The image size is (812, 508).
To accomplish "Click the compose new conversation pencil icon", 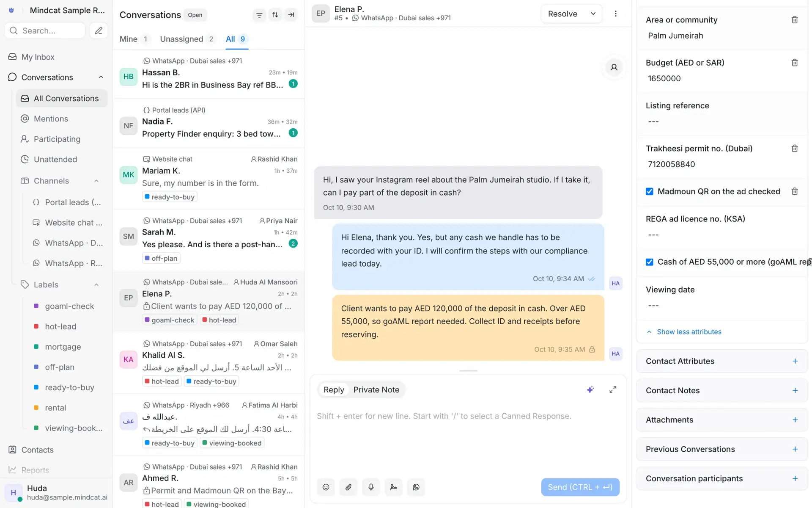I will click(99, 30).
